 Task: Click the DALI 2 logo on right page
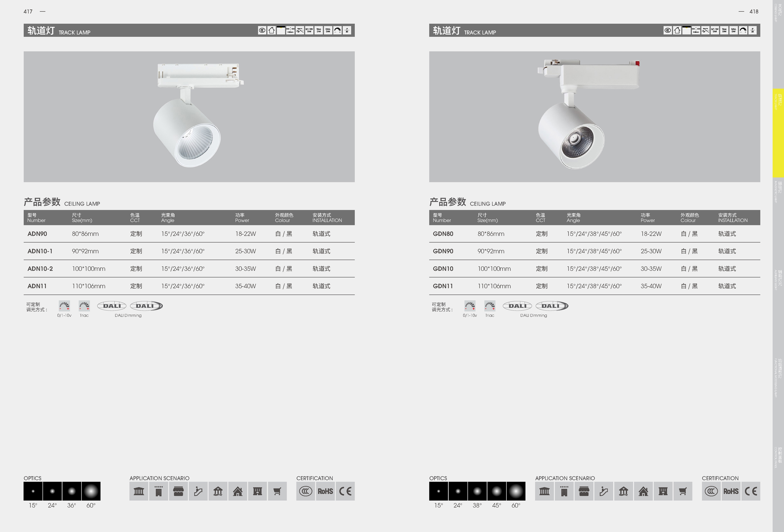[x=552, y=306]
